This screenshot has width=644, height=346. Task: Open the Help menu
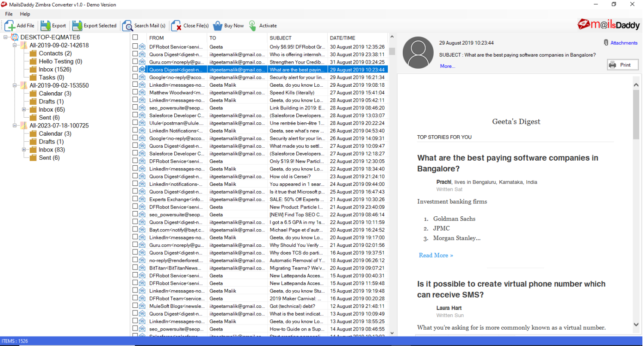coord(25,14)
